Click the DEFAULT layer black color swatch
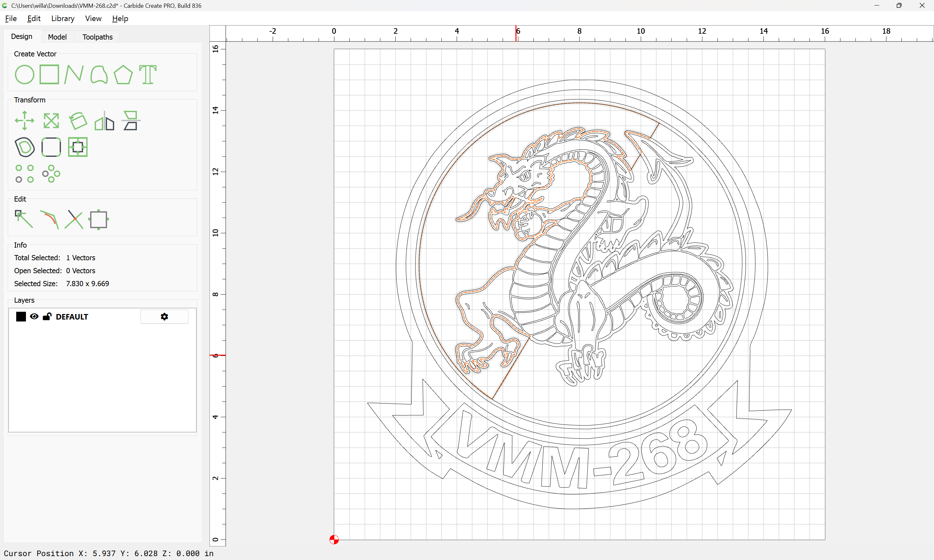Viewport: 934px width, 560px height. coord(21,317)
